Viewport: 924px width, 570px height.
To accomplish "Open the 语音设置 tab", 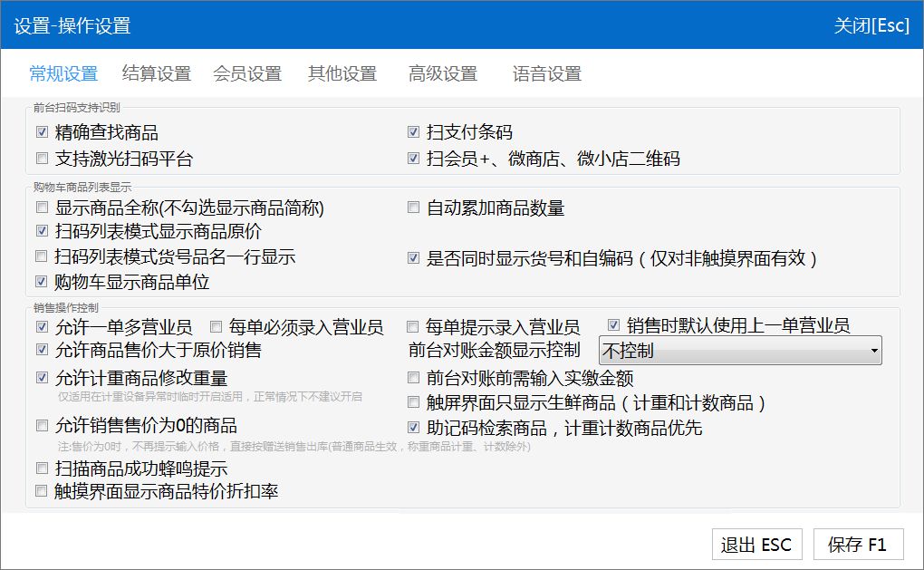I will click(546, 74).
